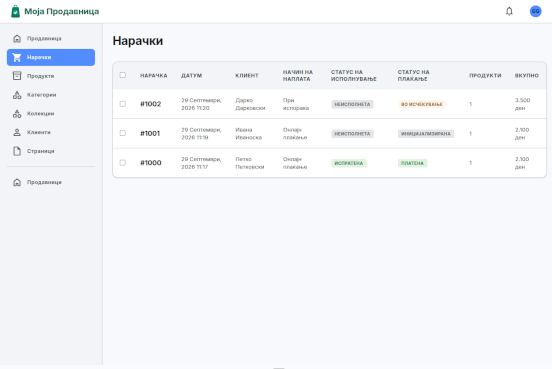Open Страници from the sidebar
This screenshot has width=552, height=369.
51,151
